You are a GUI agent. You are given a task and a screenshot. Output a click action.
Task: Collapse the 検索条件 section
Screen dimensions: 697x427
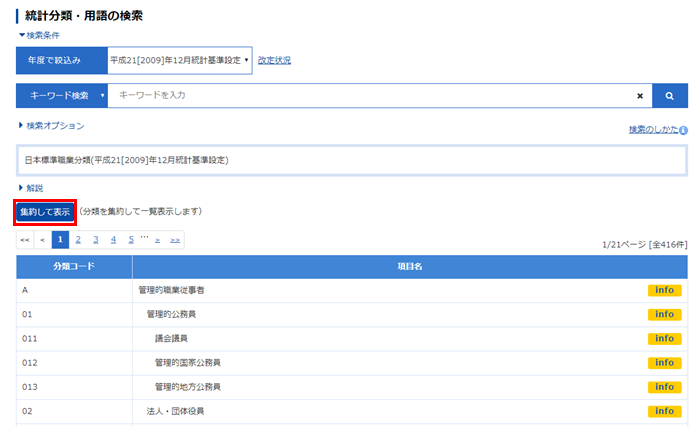pyautogui.click(x=39, y=35)
